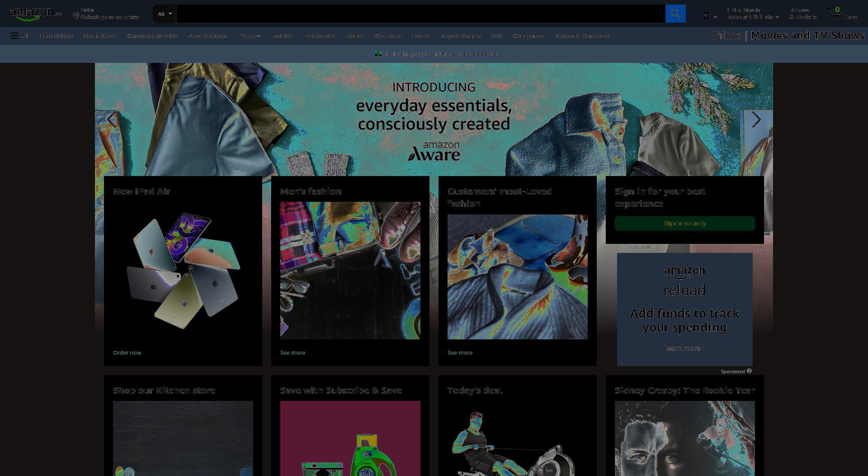The width and height of the screenshot is (868, 476).
Task: Click 'Save with Subscribe & Save' title
Action: pyautogui.click(x=341, y=390)
